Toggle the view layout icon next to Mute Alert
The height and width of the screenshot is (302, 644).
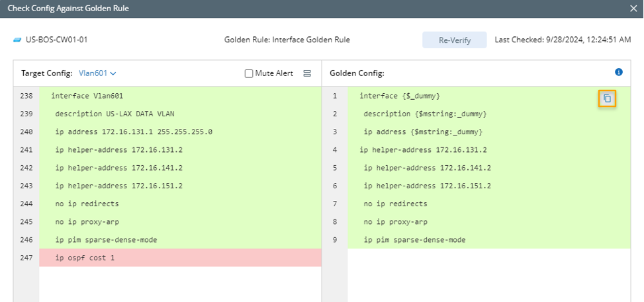pos(307,73)
